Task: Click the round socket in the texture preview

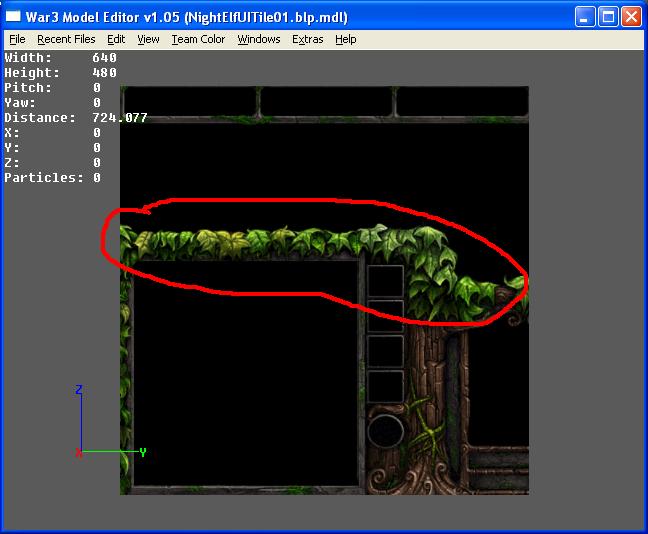Action: tap(386, 431)
